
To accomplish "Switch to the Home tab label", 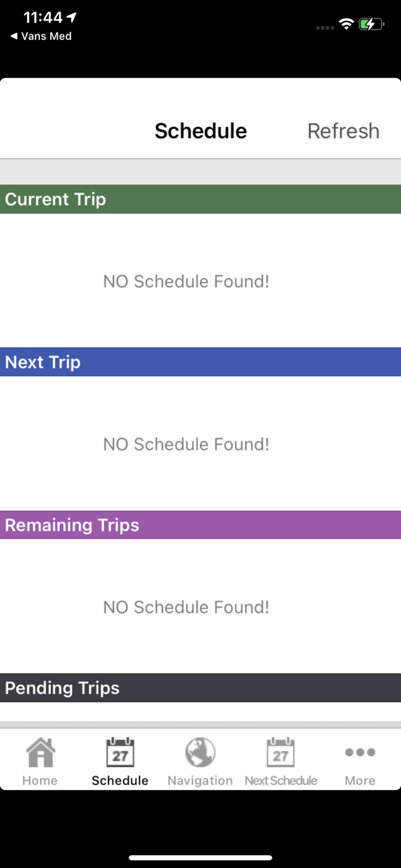I will tap(40, 780).
